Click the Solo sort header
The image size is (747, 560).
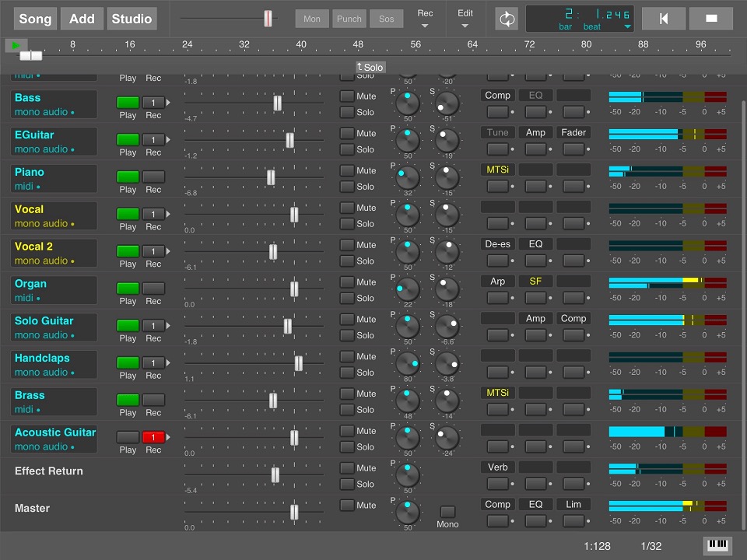370,67
